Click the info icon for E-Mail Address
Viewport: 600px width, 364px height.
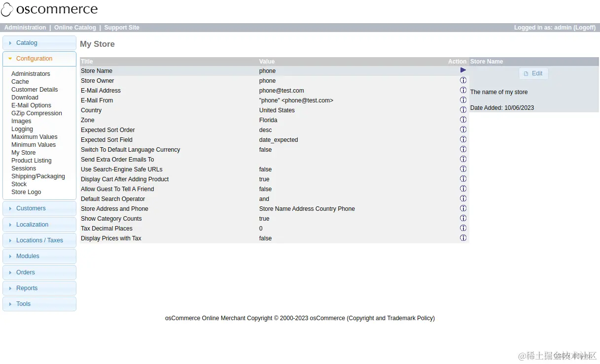pos(463,90)
